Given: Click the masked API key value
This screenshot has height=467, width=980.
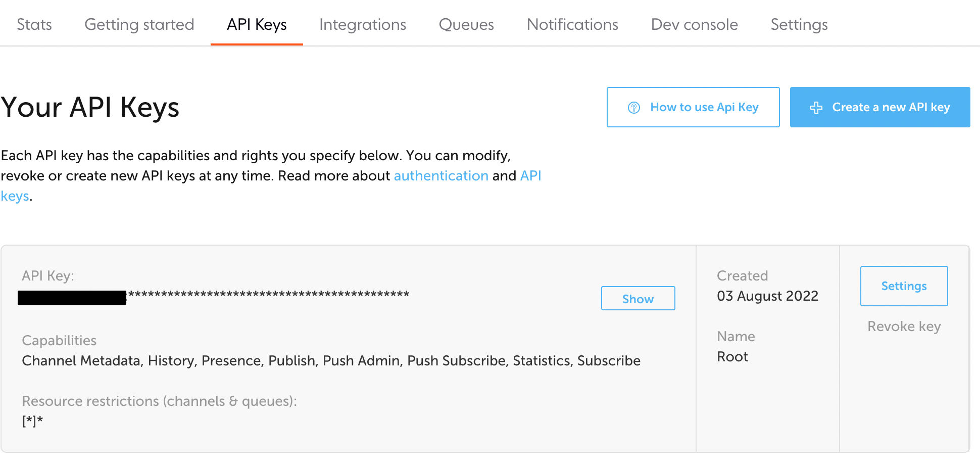Looking at the screenshot, I should (x=213, y=296).
